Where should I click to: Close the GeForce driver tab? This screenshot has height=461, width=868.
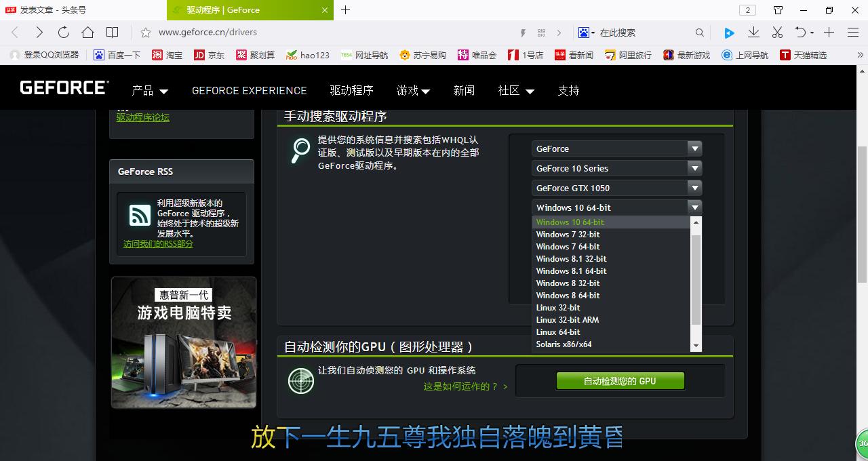[x=325, y=10]
